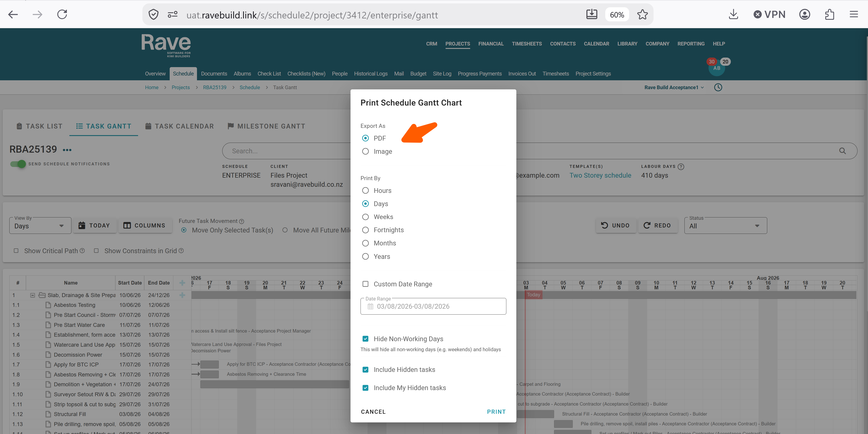Image resolution: width=868 pixels, height=434 pixels.
Task: Uncheck Include Hidden tasks
Action: [x=365, y=370]
